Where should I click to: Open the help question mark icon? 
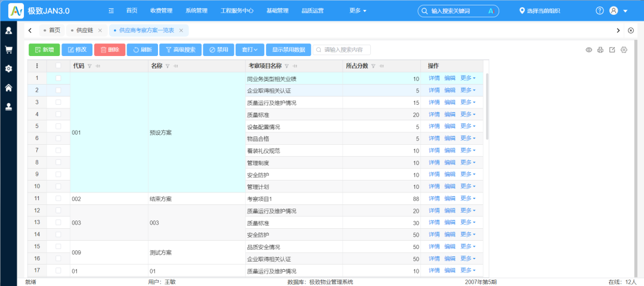coord(600,11)
